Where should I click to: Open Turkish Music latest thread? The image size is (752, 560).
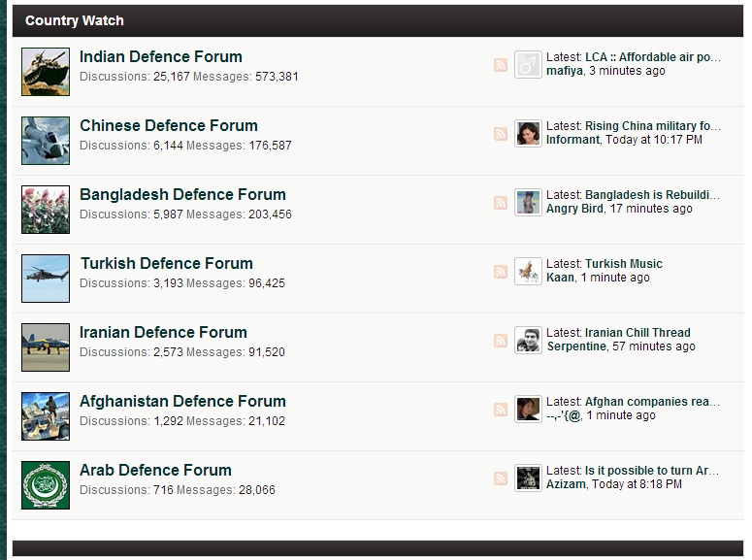(x=624, y=263)
